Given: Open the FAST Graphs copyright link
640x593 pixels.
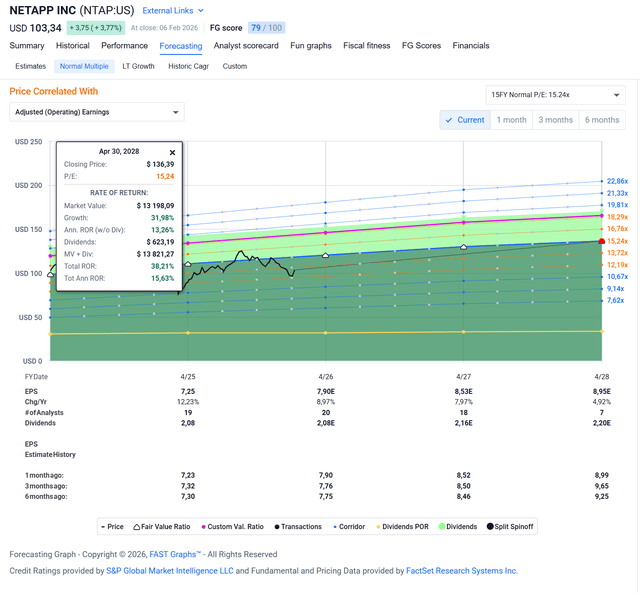Looking at the screenshot, I should tap(175, 554).
